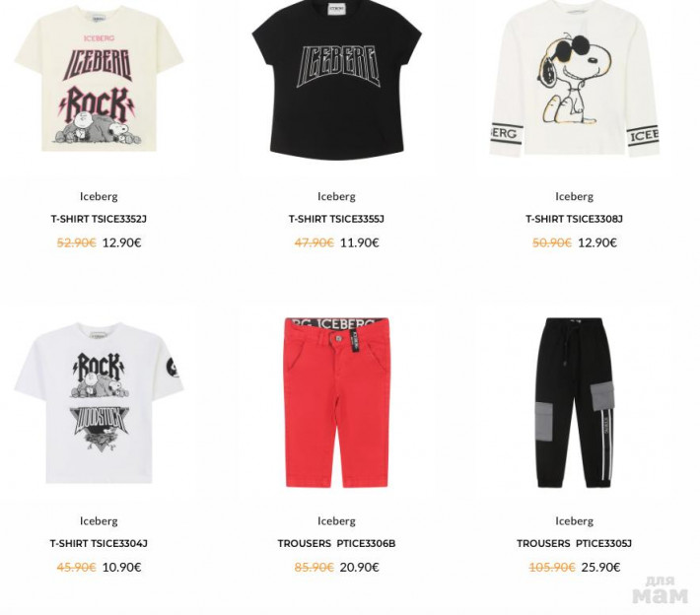700x615 pixels.
Task: Open the Snoopy sunglasses long-sleeve shirt image
Action: tap(574, 79)
